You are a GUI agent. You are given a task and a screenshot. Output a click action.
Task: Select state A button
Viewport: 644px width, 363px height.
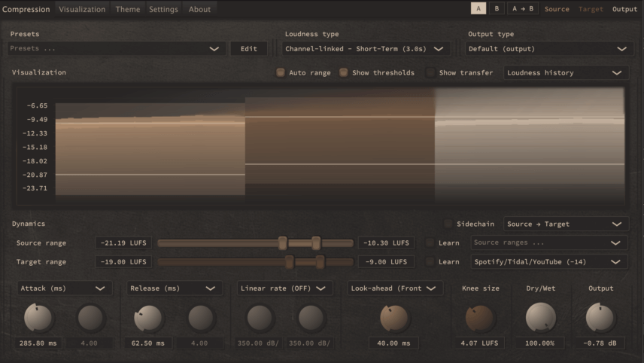click(x=478, y=8)
